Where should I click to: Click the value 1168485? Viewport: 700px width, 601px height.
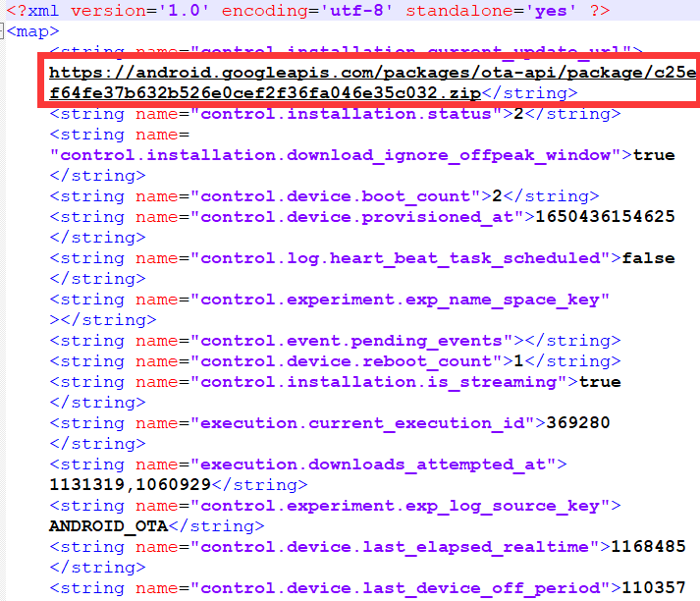pos(648,547)
